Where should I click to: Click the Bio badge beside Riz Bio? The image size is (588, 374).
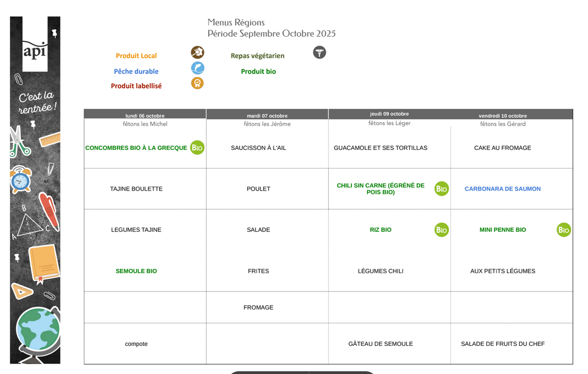[442, 230]
